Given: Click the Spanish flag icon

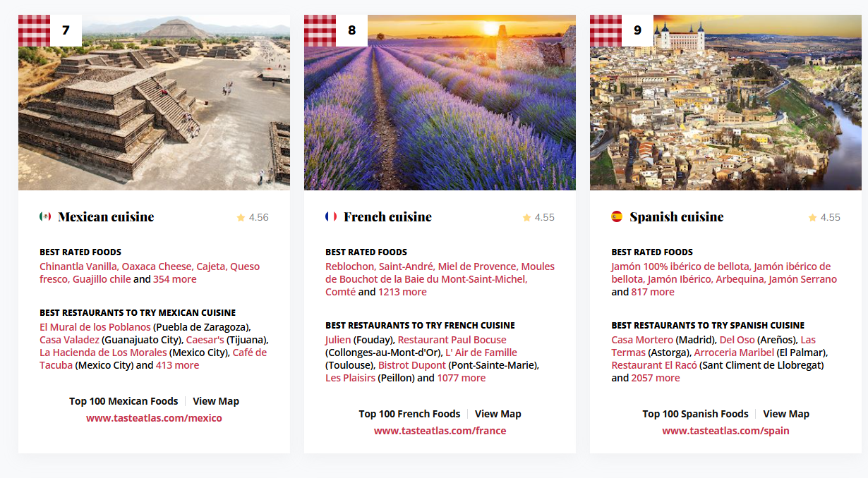Looking at the screenshot, I should [617, 216].
